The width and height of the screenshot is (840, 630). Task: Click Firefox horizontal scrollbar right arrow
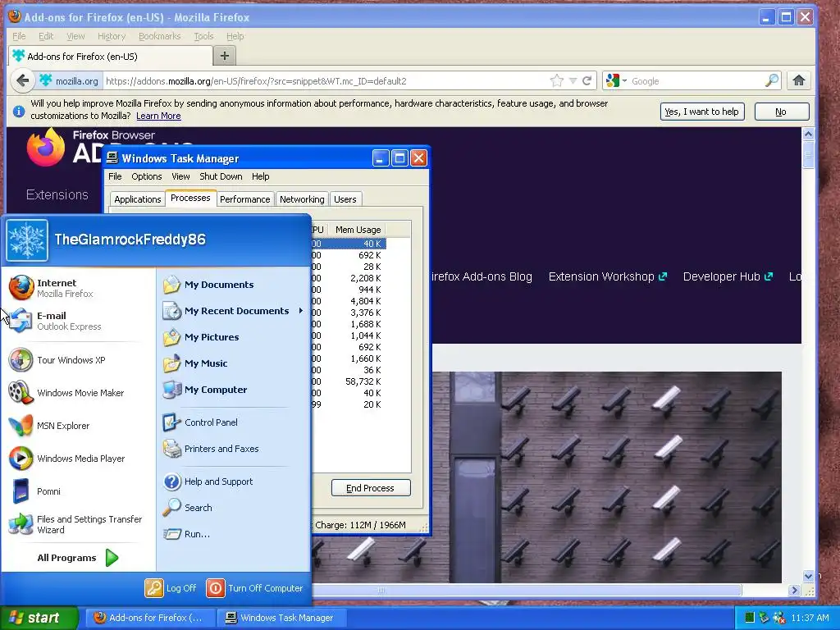tap(794, 590)
